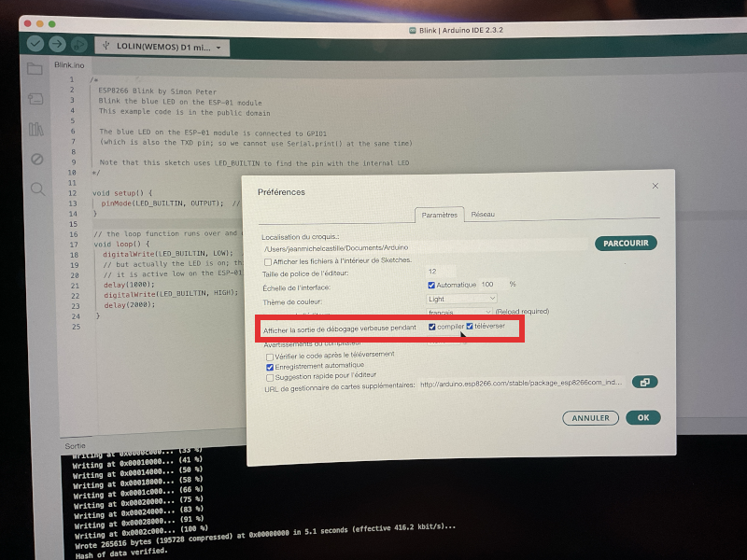This screenshot has width=747, height=560.
Task: Click the editor font size field
Action: click(441, 272)
